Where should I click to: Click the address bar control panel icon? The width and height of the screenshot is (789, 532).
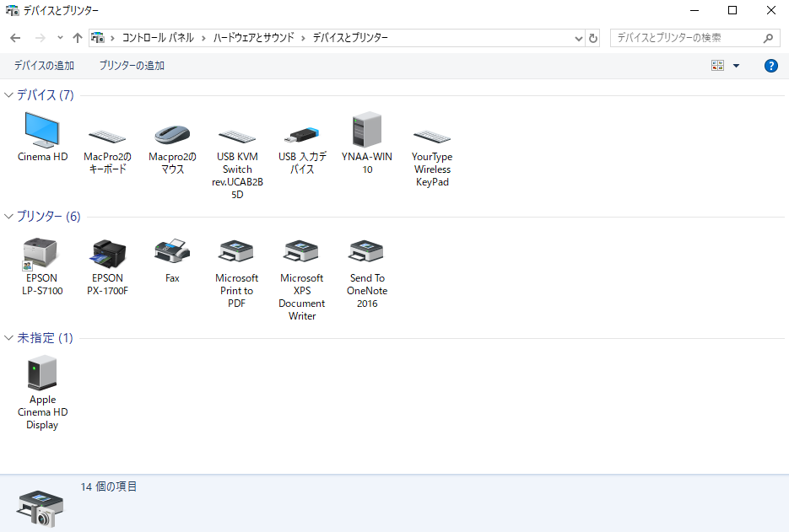click(x=98, y=38)
